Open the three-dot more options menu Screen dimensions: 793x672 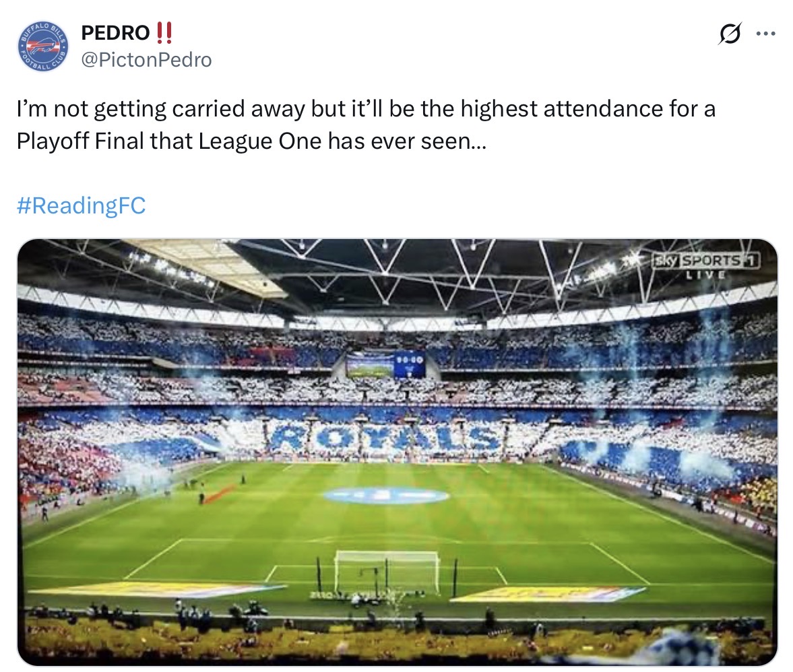pyautogui.click(x=765, y=34)
